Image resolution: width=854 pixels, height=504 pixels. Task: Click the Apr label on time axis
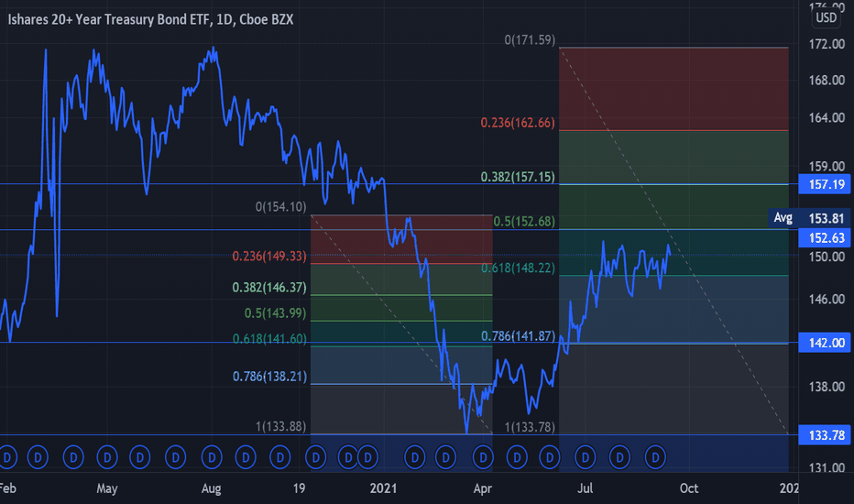click(483, 488)
